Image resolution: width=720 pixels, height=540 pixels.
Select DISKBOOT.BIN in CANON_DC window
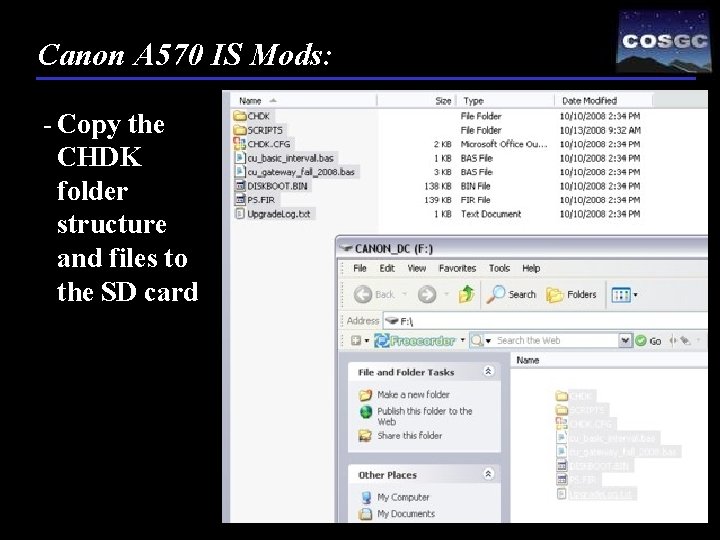click(x=594, y=466)
